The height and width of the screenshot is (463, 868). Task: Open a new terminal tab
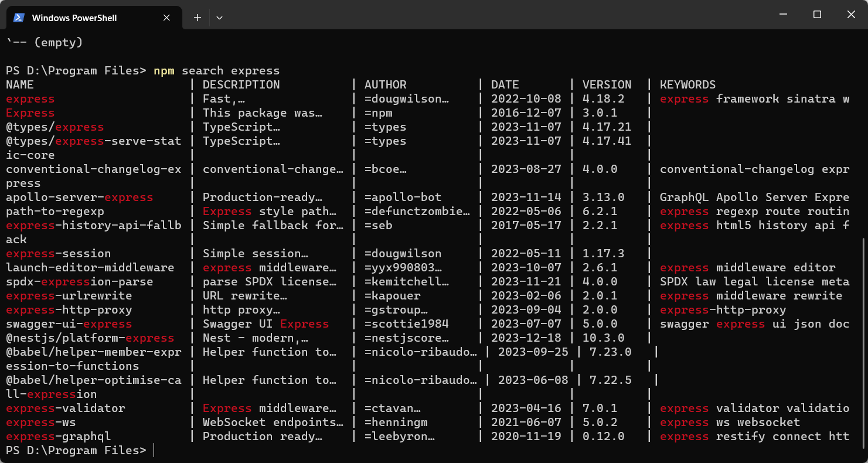tap(198, 18)
